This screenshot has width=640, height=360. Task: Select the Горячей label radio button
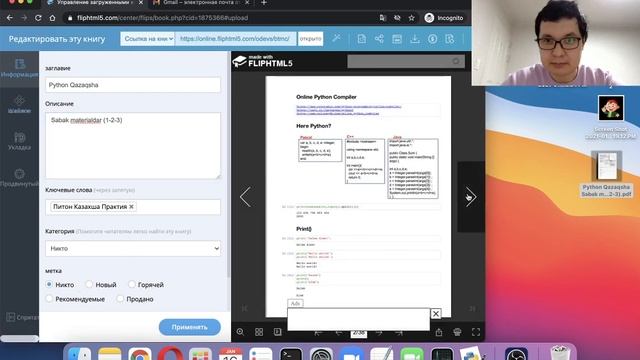(x=131, y=284)
